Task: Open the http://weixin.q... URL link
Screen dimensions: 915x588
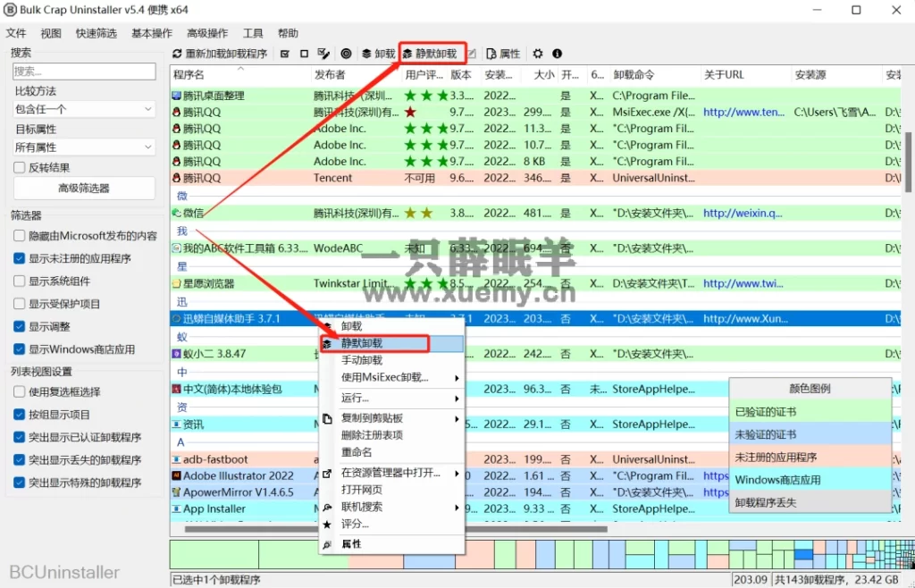Action: point(743,214)
